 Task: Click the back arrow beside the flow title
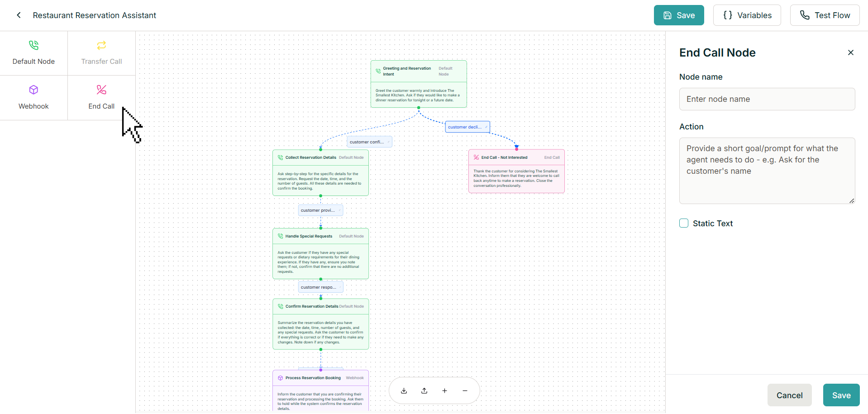(19, 15)
